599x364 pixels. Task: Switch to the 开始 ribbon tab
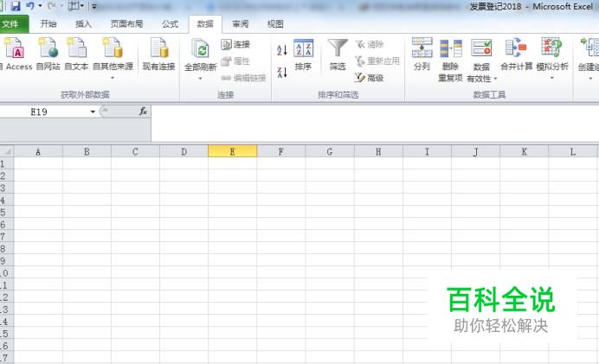tap(48, 24)
